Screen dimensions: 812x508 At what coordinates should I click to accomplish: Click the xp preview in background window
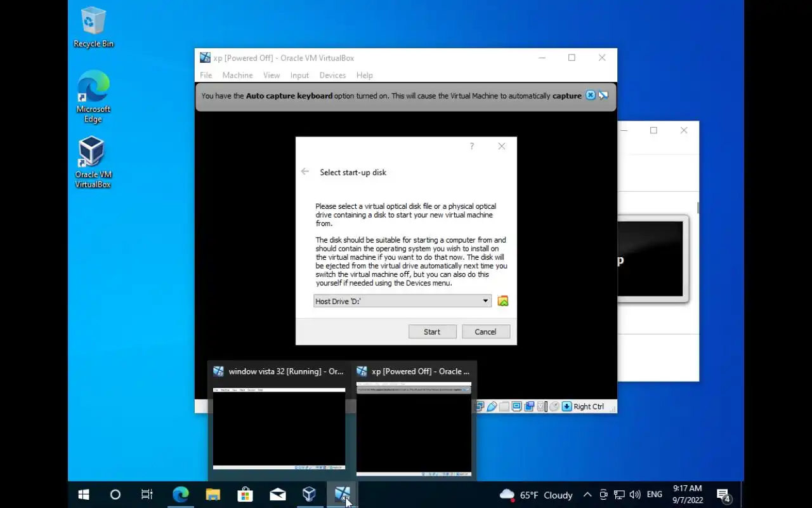(652, 258)
